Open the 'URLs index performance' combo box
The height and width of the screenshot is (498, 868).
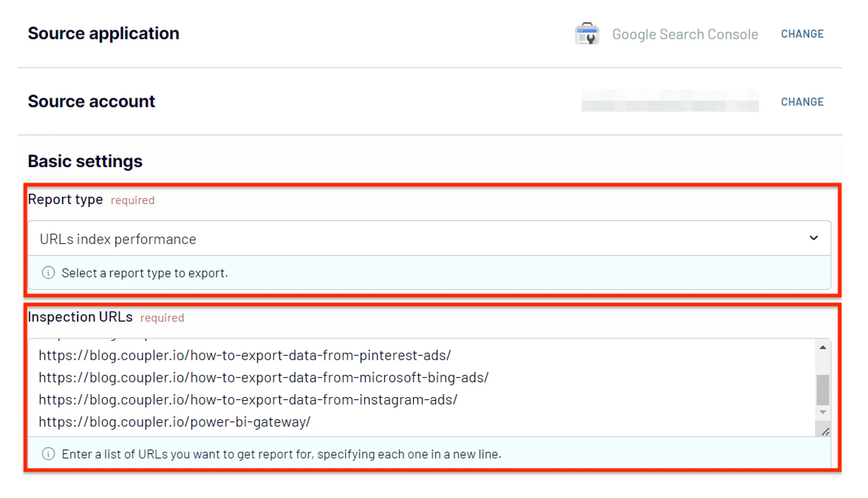(x=429, y=238)
